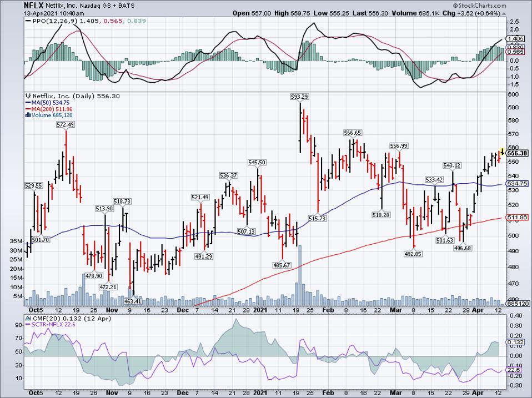Click the 1.405 PPO axis value box

515,39
